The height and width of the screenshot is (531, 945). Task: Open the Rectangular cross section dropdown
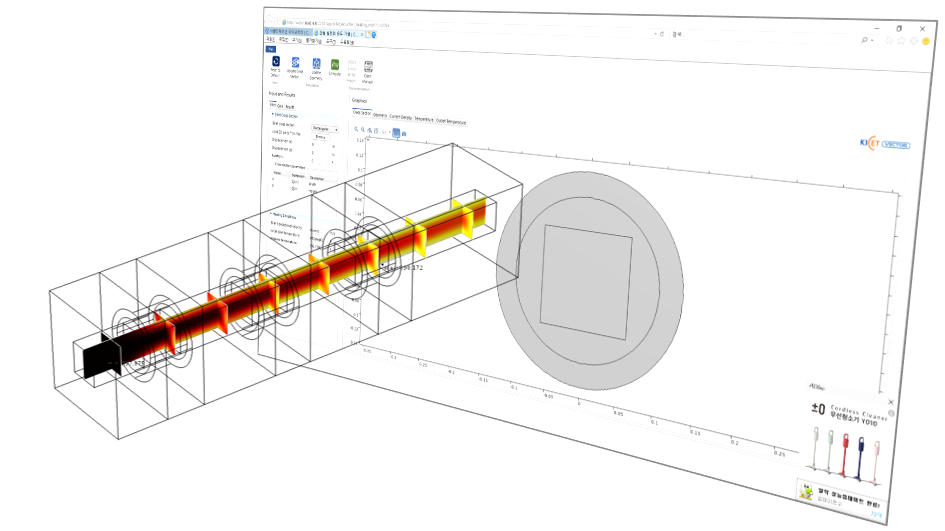click(325, 129)
